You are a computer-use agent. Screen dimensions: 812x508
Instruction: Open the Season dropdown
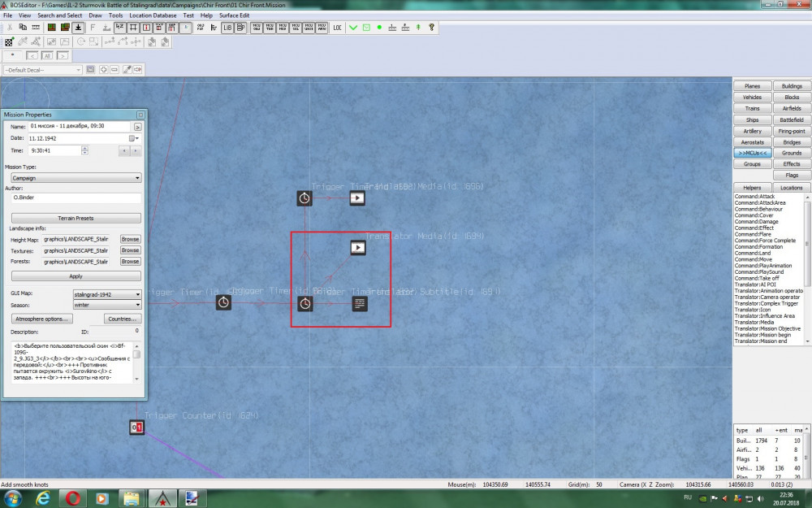pyautogui.click(x=107, y=305)
